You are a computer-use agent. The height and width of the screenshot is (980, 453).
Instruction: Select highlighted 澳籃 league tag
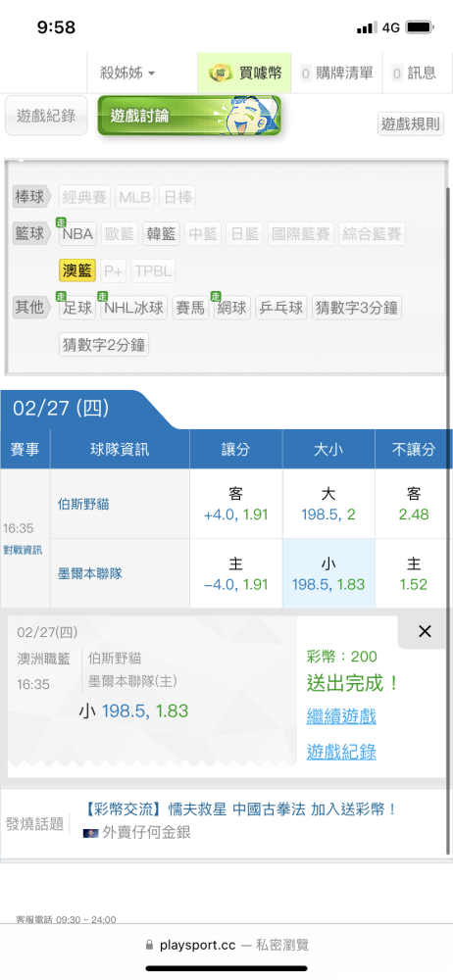pos(77,270)
